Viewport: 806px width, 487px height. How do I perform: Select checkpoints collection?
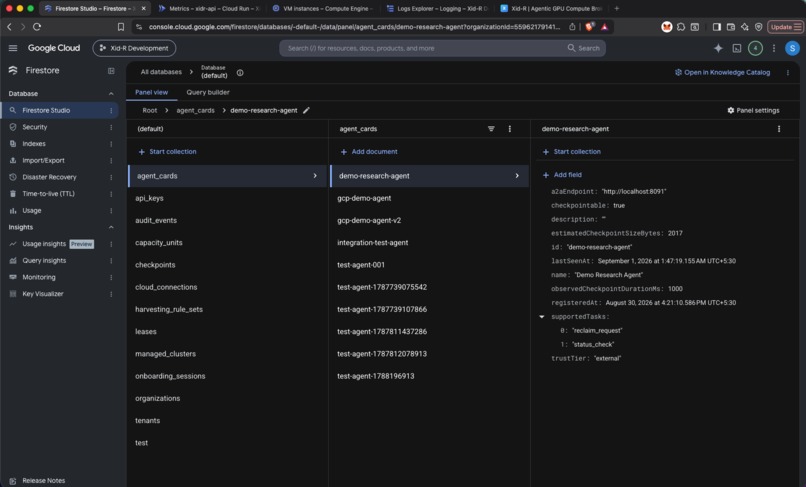pos(227,265)
